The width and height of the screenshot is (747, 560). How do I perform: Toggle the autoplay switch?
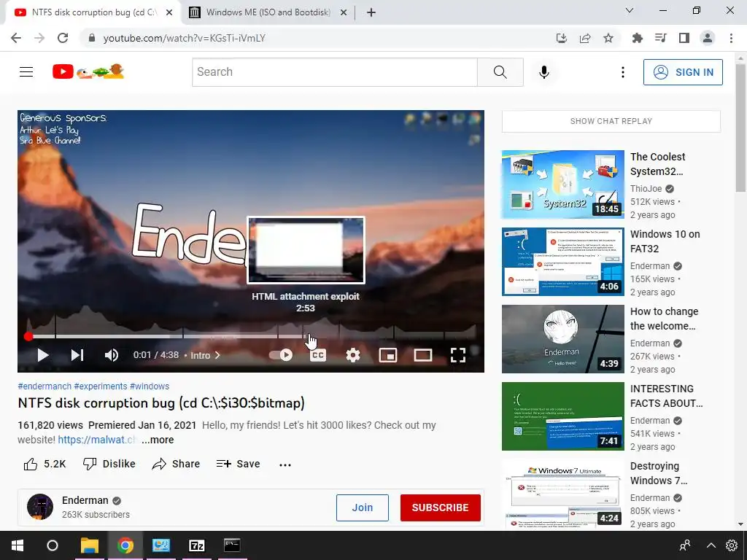point(281,355)
